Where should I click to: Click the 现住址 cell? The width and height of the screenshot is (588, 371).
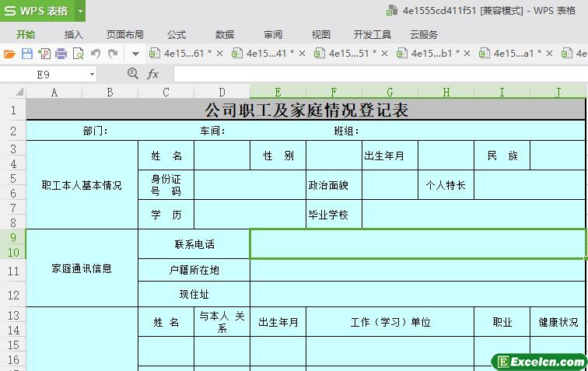click(194, 294)
